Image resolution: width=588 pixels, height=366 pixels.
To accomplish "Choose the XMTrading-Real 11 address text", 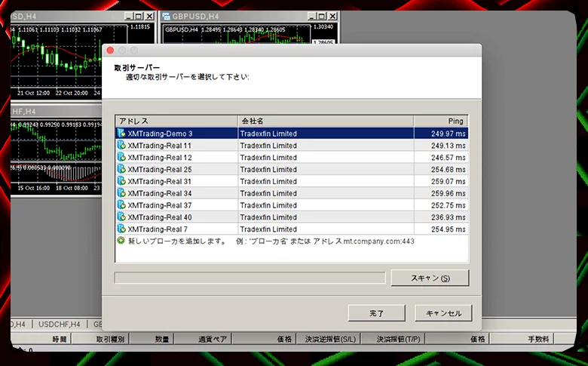I will pos(159,146).
